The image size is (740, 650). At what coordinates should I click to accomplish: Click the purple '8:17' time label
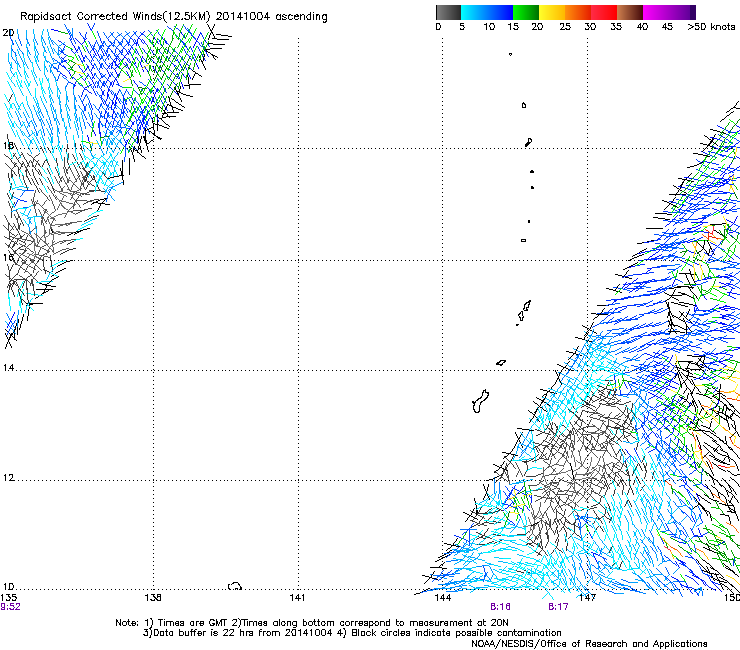point(558,607)
